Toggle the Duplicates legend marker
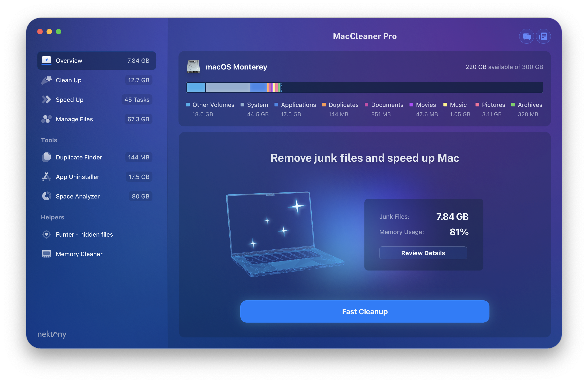This screenshot has height=383, width=588. point(324,105)
